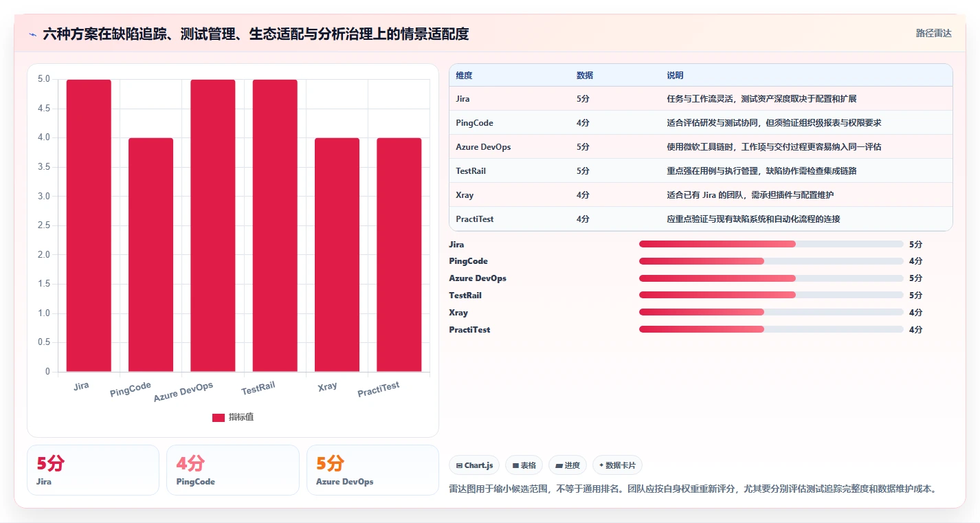Click the 数据卡片 tag
980x523 pixels.
[617, 465]
